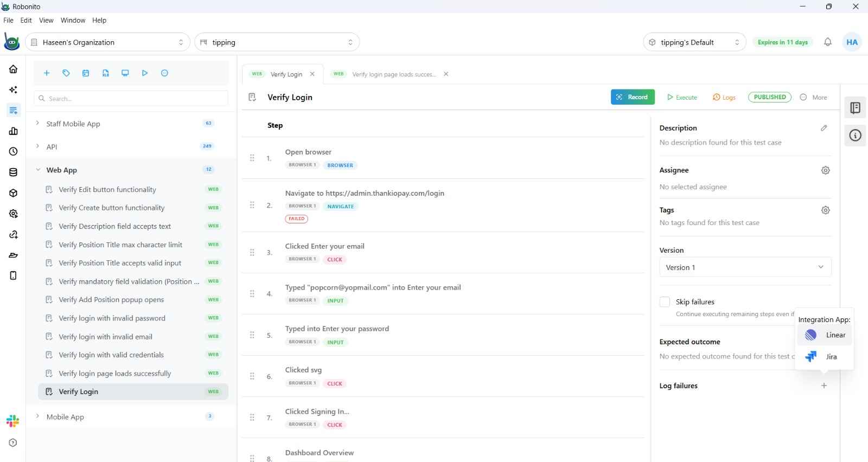The image size is (868, 462).
Task: Open the bar chart reports sidebar icon
Action: click(13, 131)
